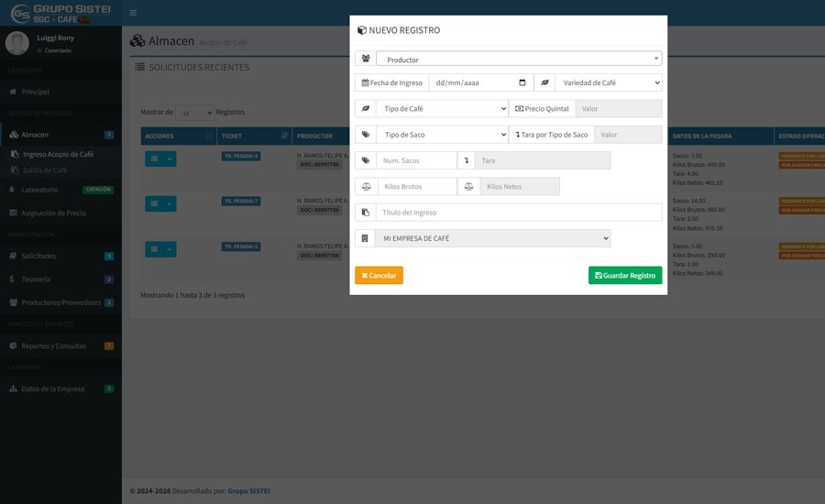The image size is (825, 504).
Task: Open Tesorería in the sidebar
Action: [60, 279]
